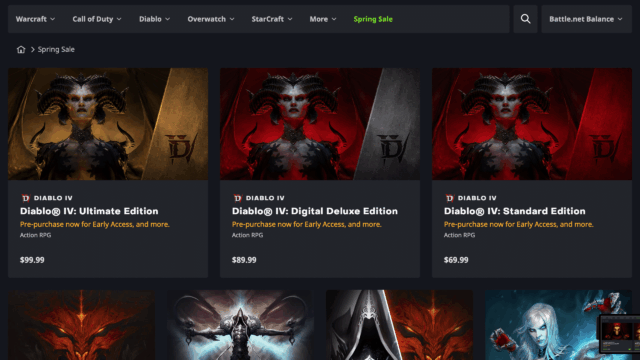
Task: Open Diablo IV: Standard Edition title
Action: click(x=515, y=211)
